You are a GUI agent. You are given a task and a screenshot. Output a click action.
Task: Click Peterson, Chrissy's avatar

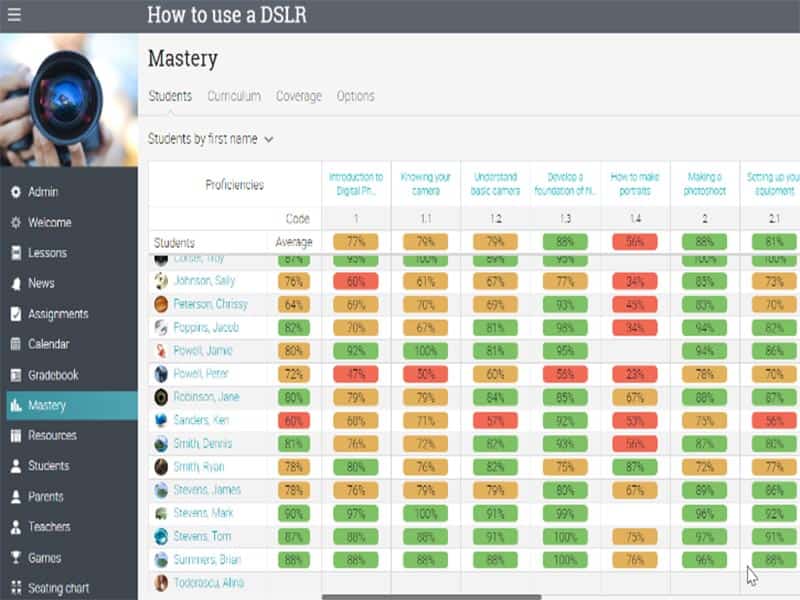tap(161, 304)
